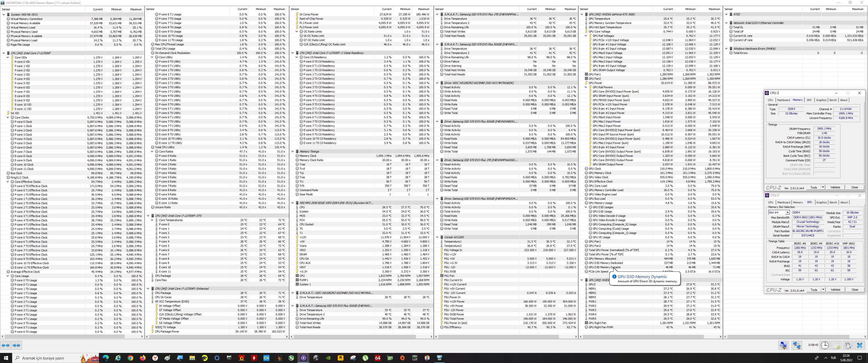Click GPU sensor panel horizontal scrollbar
The width and height of the screenshot is (868, 363).
tap(643, 336)
